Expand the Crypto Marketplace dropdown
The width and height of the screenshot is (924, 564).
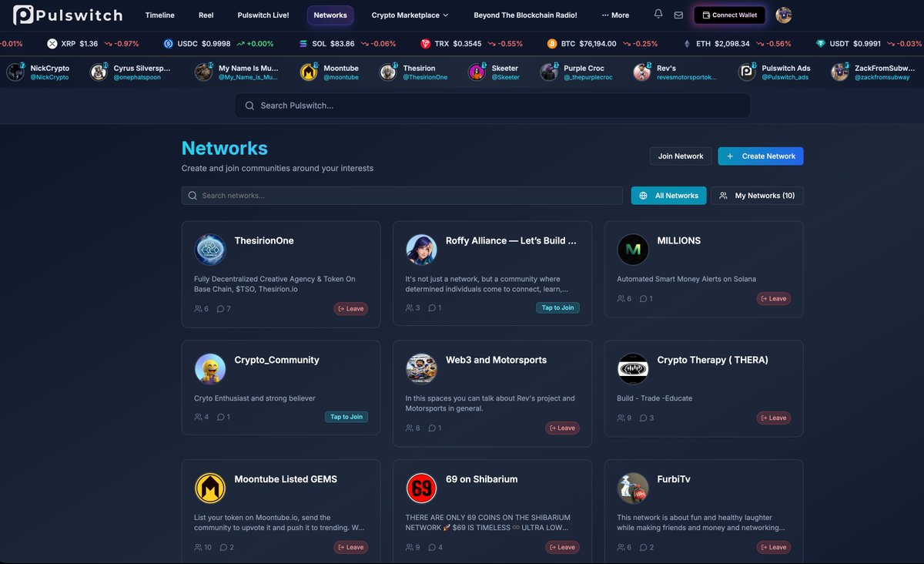410,15
